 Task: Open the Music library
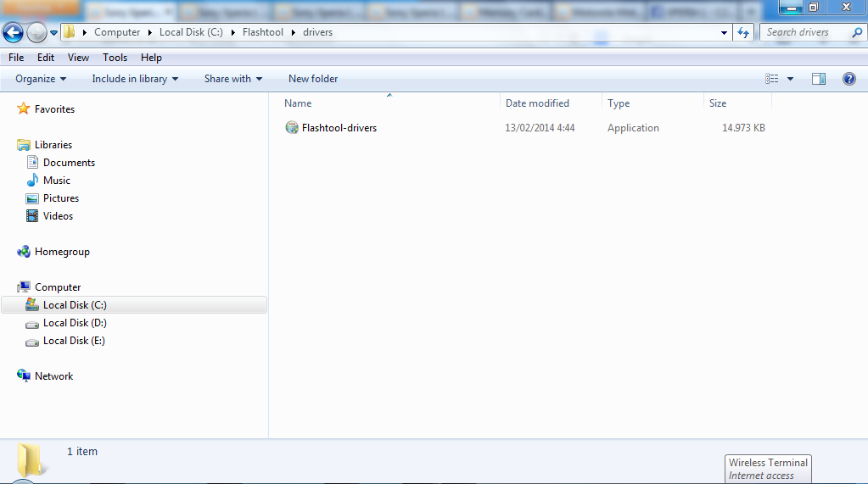(x=57, y=180)
